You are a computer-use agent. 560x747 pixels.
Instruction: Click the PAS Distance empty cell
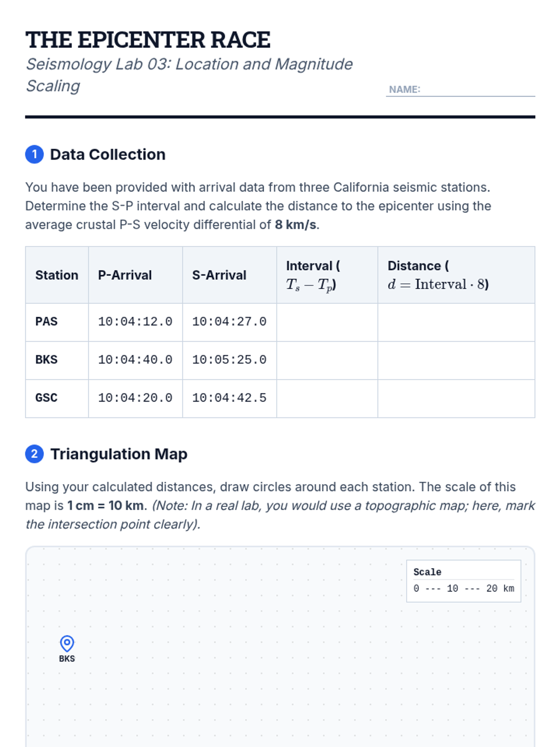tap(456, 322)
